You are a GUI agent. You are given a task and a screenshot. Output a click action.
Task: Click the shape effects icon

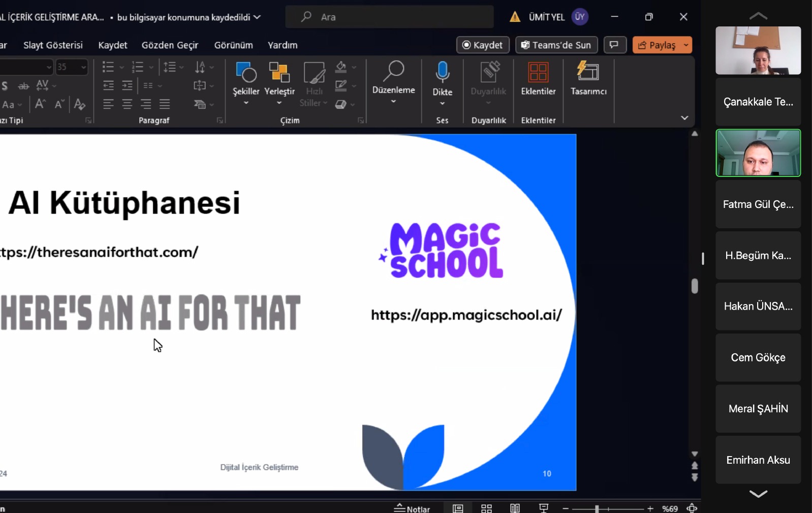click(x=341, y=104)
